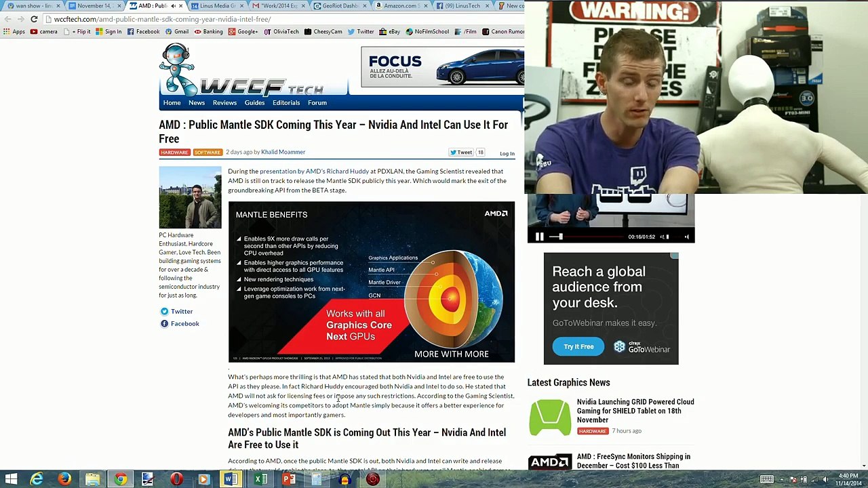Image resolution: width=868 pixels, height=488 pixels.
Task: Click the HARDWARE tag under article title
Action: click(x=174, y=152)
